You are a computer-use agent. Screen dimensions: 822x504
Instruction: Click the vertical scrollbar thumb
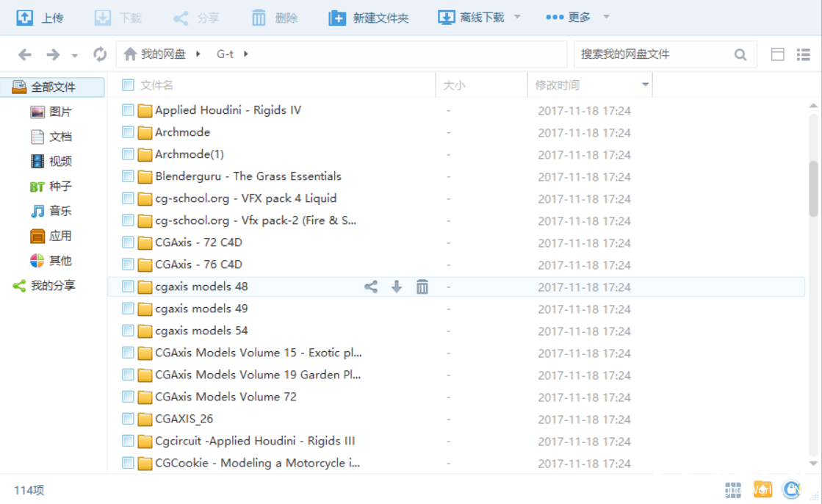[x=813, y=189]
